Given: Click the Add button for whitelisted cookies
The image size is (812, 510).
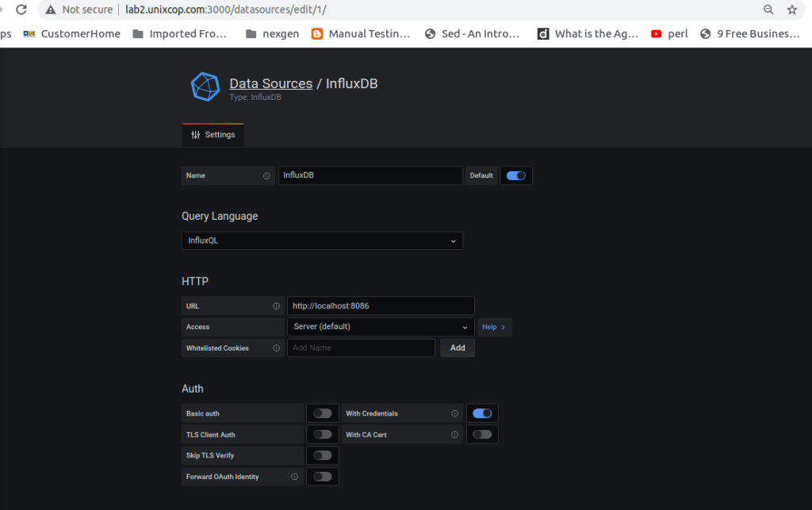Looking at the screenshot, I should coord(458,348).
